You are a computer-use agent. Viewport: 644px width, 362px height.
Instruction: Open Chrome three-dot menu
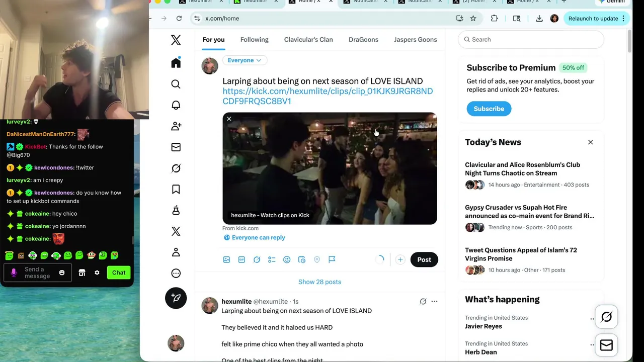tap(623, 19)
